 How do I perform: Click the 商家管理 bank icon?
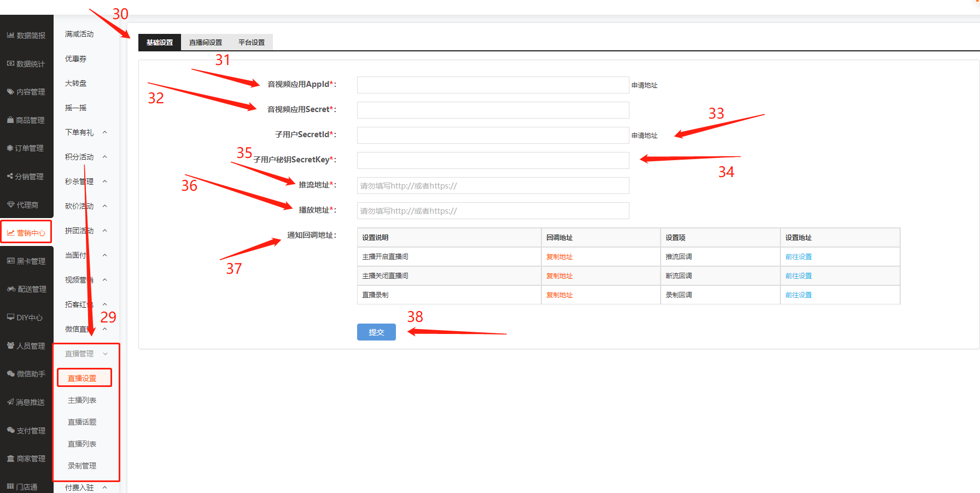10,459
